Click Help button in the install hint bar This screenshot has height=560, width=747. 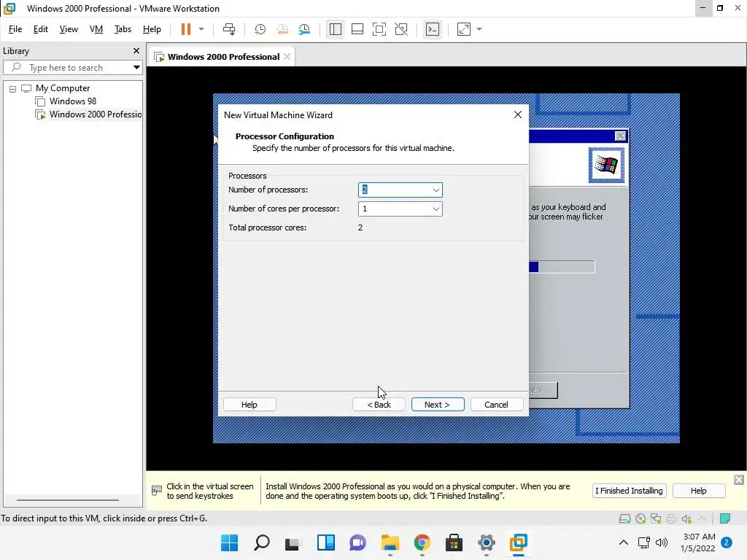point(698,491)
